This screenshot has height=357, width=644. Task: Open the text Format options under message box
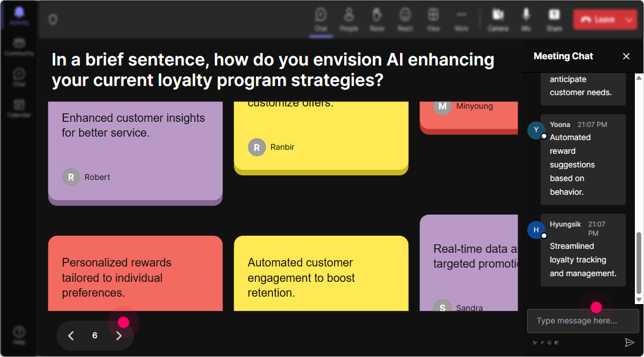535,343
